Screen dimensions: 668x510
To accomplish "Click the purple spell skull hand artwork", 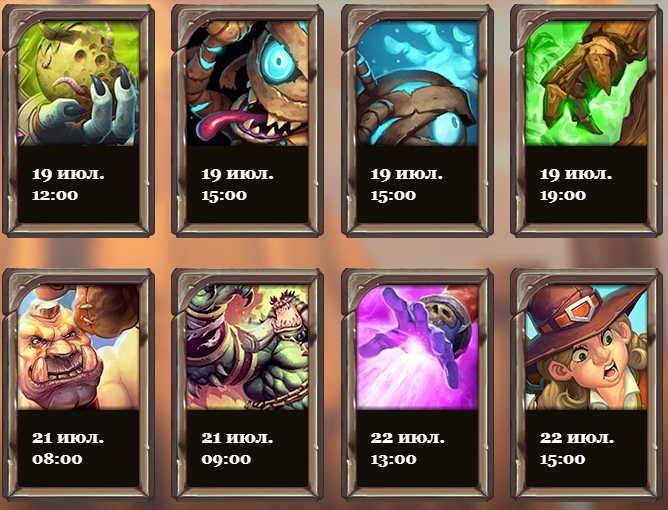I will (417, 347).
